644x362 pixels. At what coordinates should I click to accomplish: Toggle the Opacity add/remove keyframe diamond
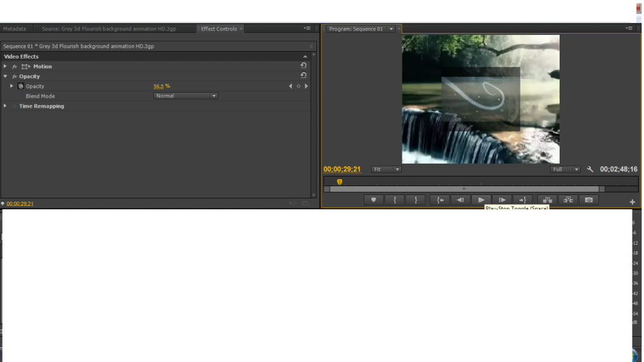click(298, 86)
